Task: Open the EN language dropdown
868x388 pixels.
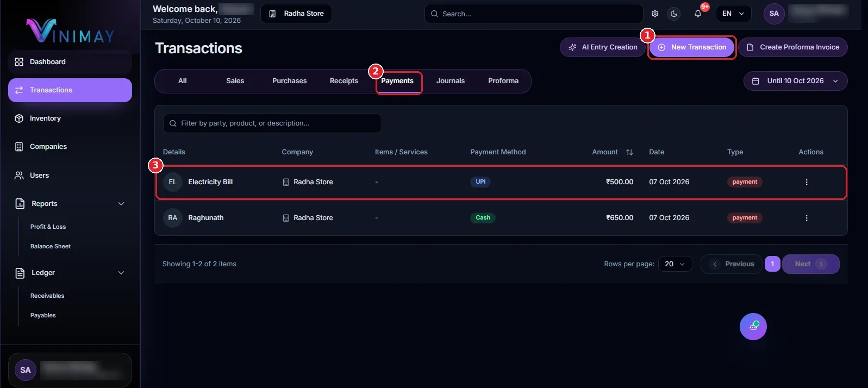Action: [733, 14]
